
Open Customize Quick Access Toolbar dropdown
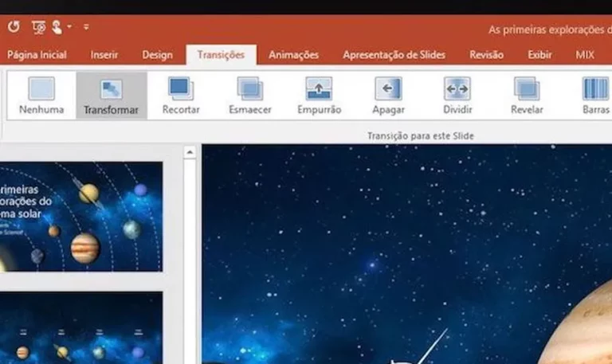point(86,27)
